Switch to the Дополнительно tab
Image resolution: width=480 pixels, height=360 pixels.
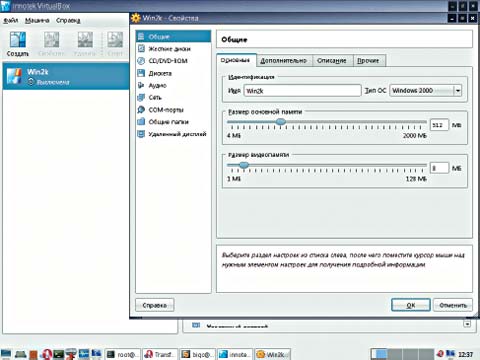coord(284,61)
